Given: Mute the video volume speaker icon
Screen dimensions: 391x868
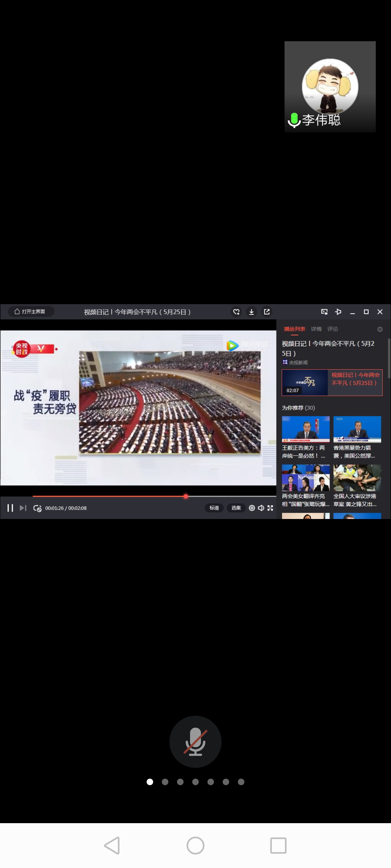Looking at the screenshot, I should 261,508.
